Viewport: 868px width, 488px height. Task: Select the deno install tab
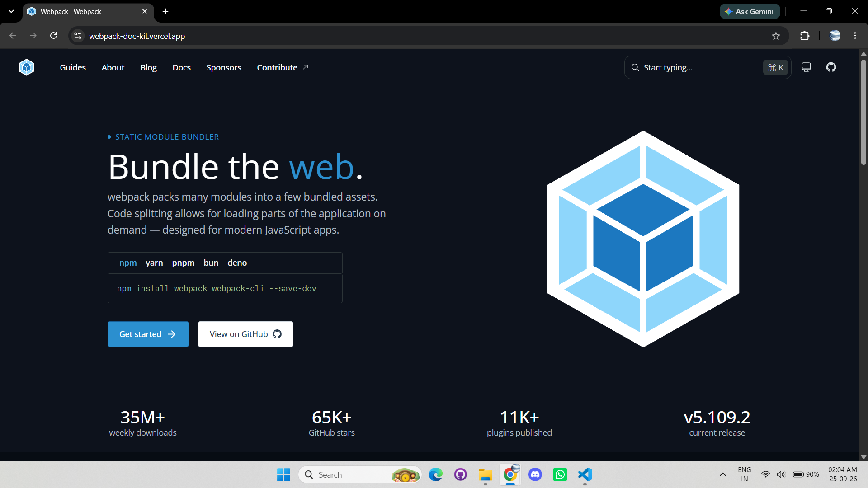tap(237, 263)
